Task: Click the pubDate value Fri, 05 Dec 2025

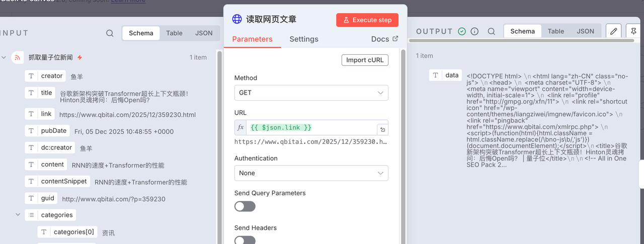Action: (124, 131)
